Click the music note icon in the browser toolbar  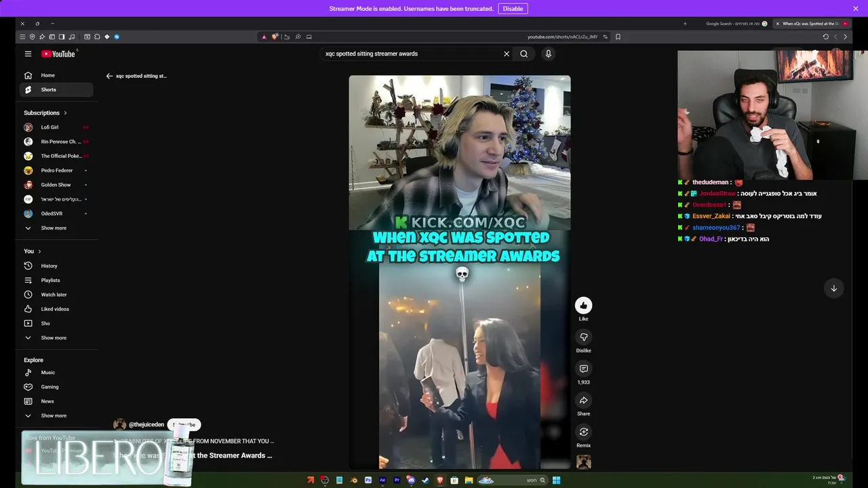coord(72,37)
